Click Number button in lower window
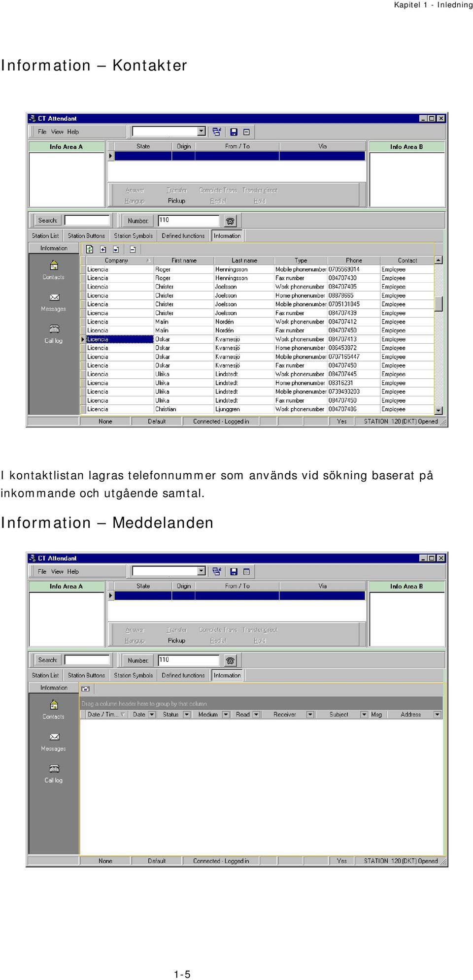The image size is (473, 980). point(138,661)
